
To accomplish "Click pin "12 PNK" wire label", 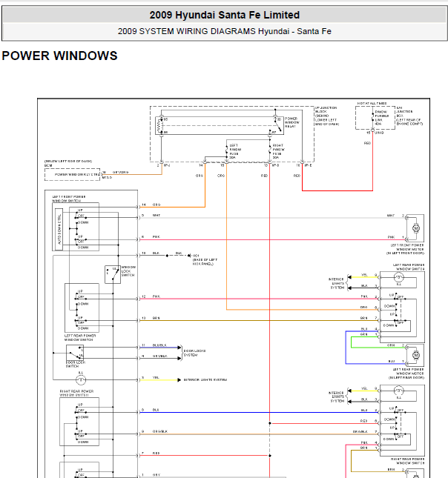I will (151, 296).
